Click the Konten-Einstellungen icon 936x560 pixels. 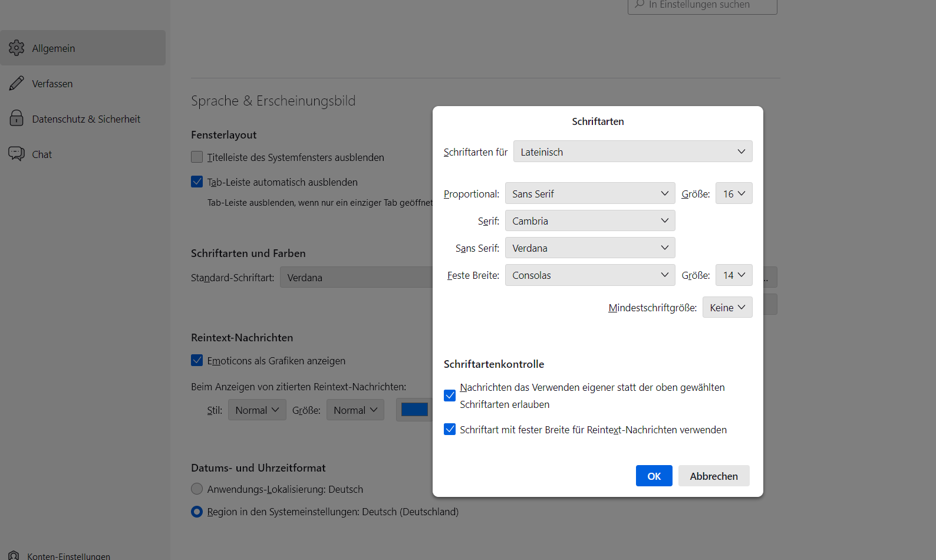pyautogui.click(x=14, y=555)
